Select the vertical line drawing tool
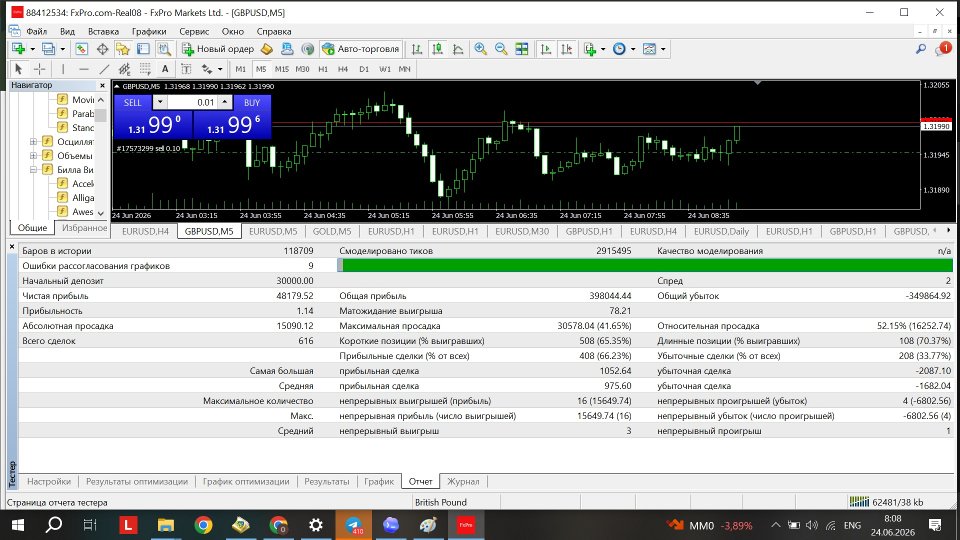 pos(62,69)
